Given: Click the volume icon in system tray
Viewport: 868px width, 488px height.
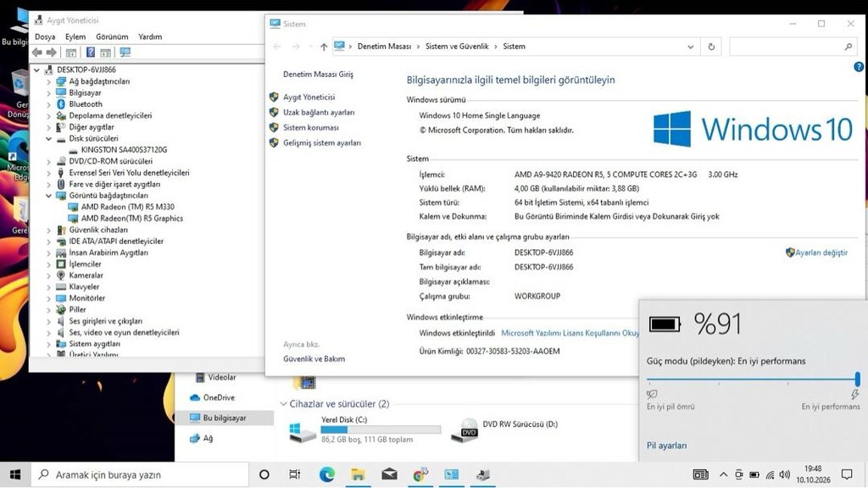Looking at the screenshot, I should click(784, 474).
